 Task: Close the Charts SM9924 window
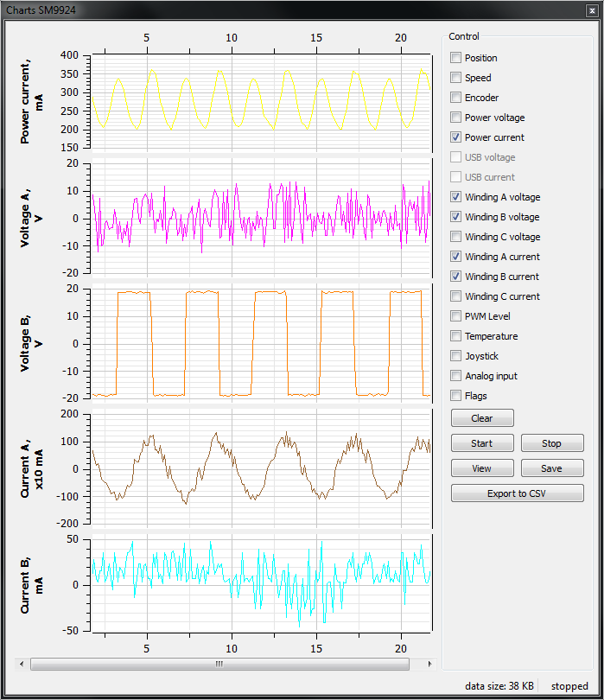(x=592, y=10)
